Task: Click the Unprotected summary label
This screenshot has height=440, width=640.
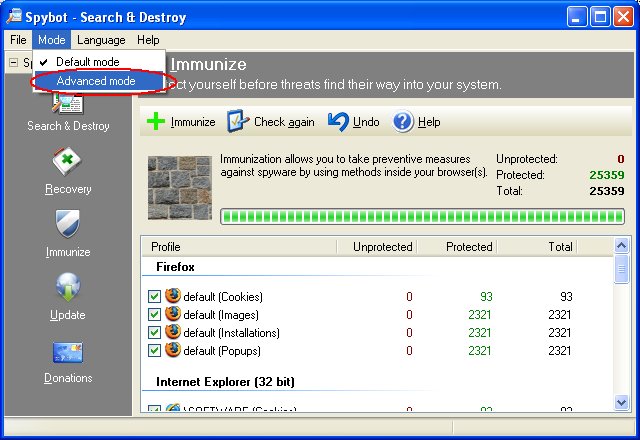Action: 527,159
